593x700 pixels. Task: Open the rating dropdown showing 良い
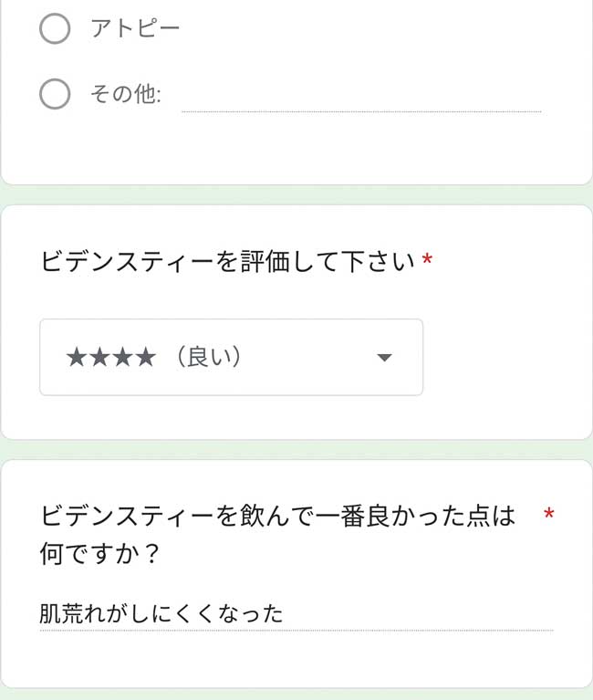click(x=231, y=357)
